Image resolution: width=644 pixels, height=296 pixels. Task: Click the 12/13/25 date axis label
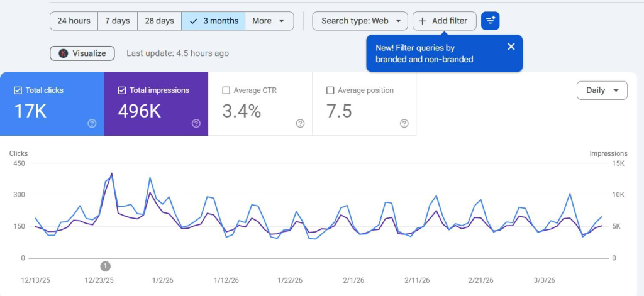[x=35, y=280]
